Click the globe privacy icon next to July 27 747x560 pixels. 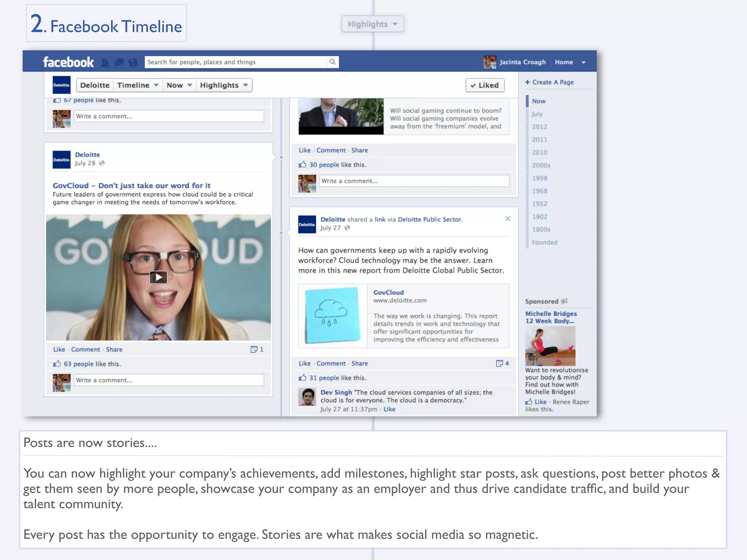pos(347,228)
